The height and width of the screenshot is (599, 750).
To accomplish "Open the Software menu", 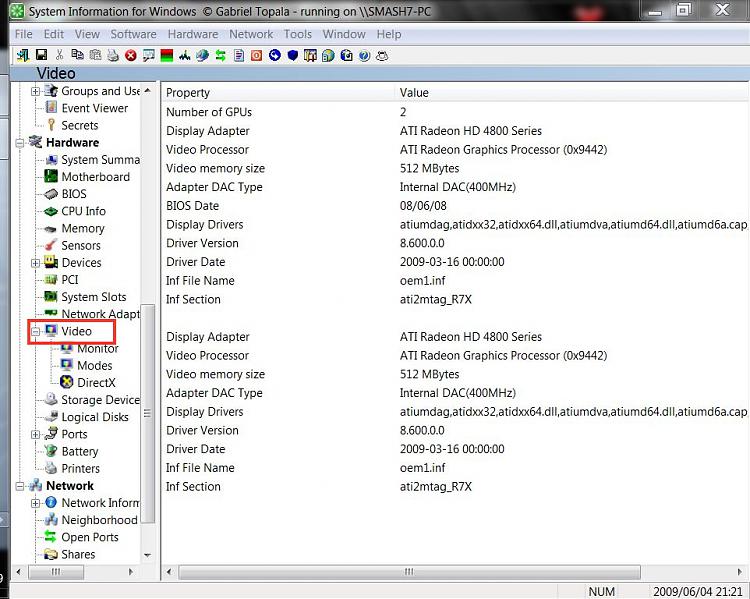I will pyautogui.click(x=133, y=34).
